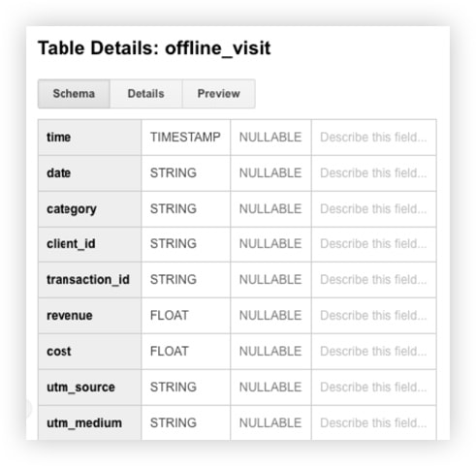The width and height of the screenshot is (476, 466).
Task: Edit description for client_id field
Action: [374, 244]
